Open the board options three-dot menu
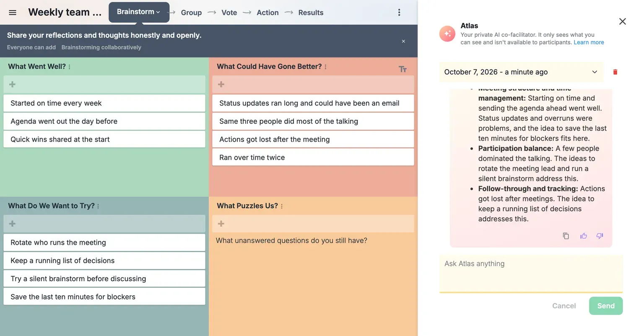The height and width of the screenshot is (336, 644). tap(399, 13)
